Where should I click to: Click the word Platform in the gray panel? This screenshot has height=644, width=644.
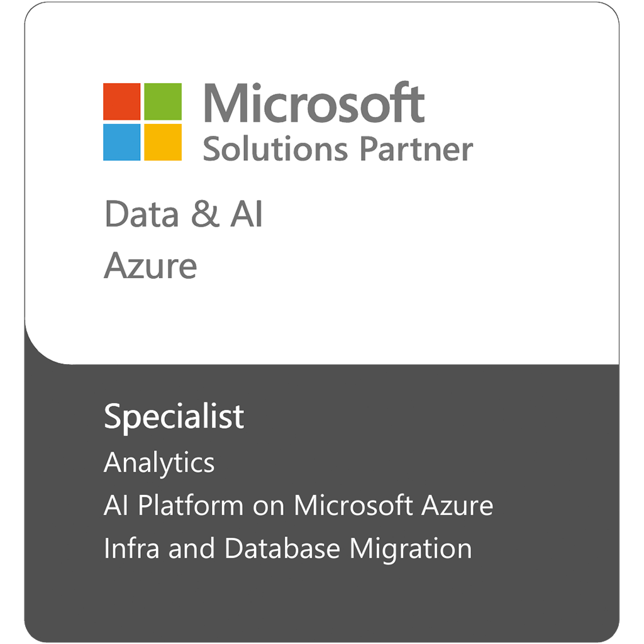pos(191,505)
